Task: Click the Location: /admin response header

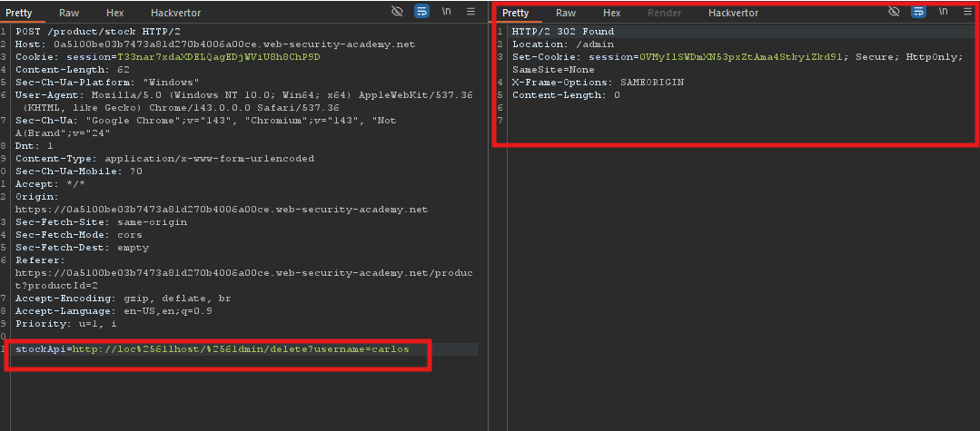Action: pos(563,44)
